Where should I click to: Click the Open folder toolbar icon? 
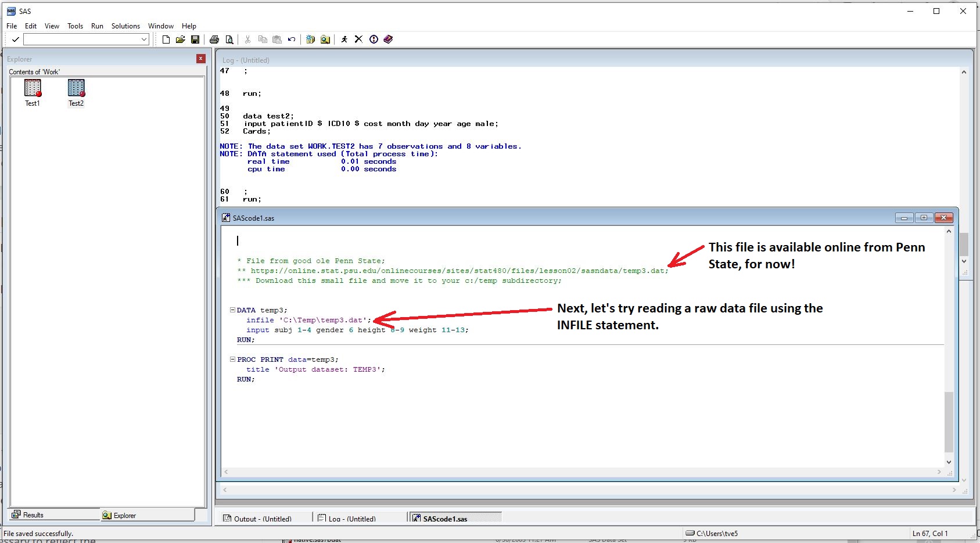[180, 39]
